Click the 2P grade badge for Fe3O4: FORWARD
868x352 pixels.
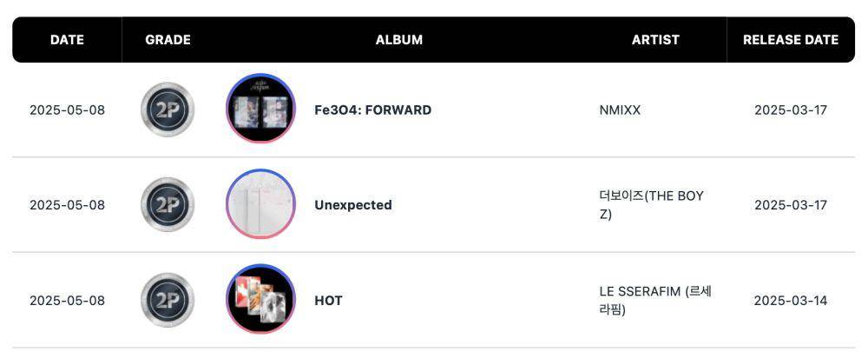(168, 110)
